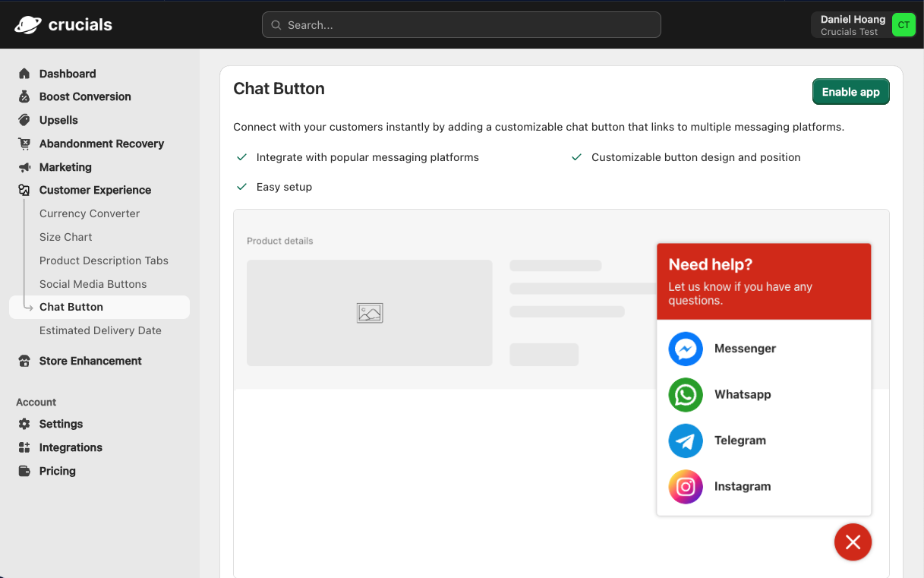Click the Store Enhancement shop icon
This screenshot has width=924, height=578.
click(x=24, y=361)
